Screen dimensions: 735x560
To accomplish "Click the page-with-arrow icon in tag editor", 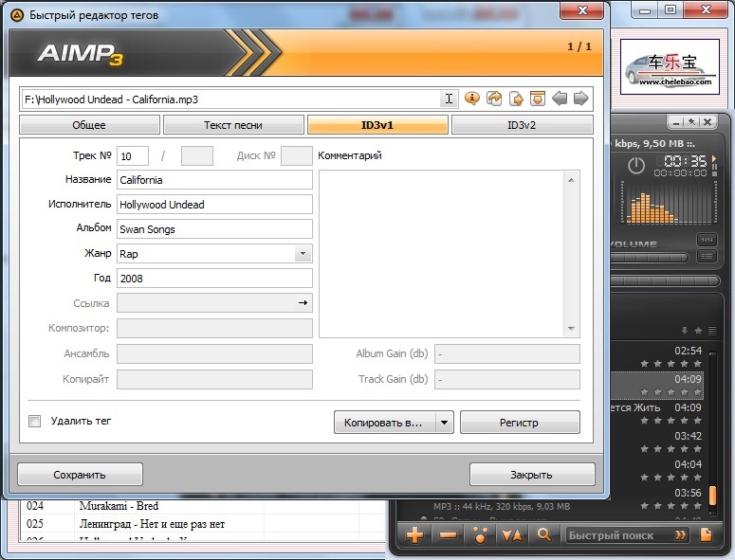I will [x=516, y=99].
